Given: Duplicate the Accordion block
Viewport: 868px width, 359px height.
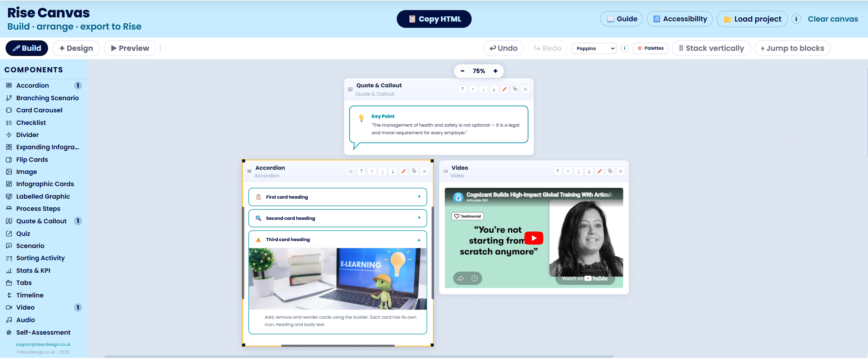Looking at the screenshot, I should tap(414, 171).
